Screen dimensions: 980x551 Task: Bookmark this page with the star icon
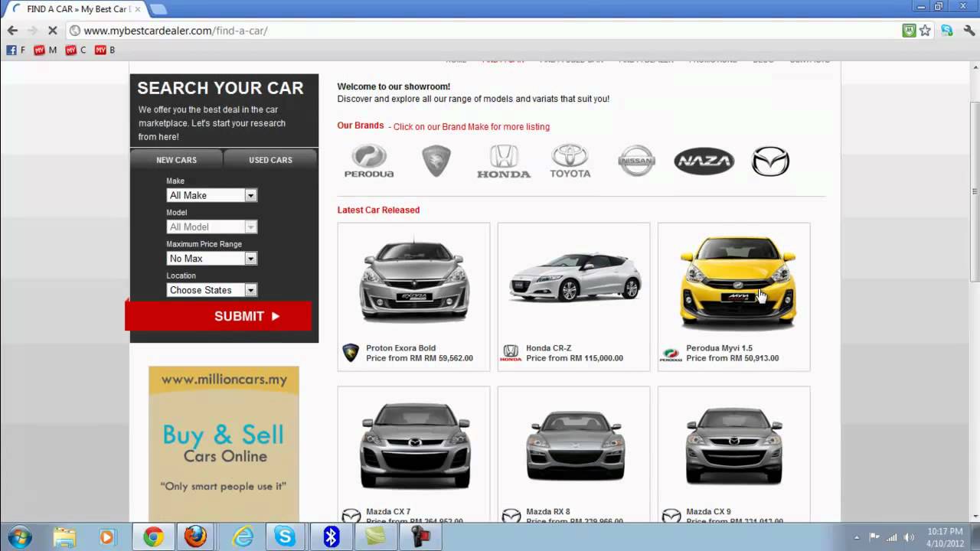(925, 31)
